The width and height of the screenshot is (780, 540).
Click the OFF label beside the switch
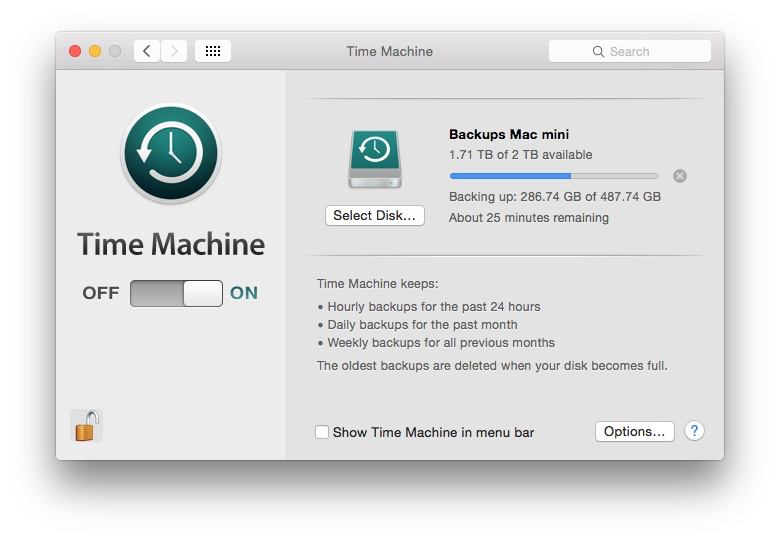click(x=101, y=293)
